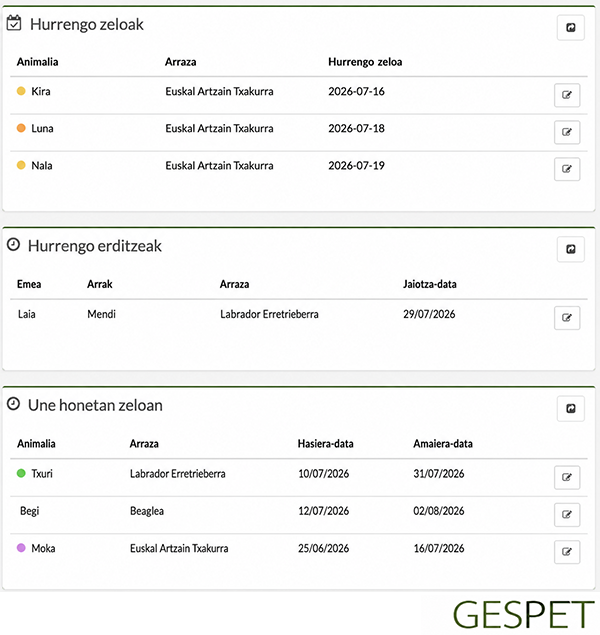Click the clock icon beside Une honetan zeloan
The image size is (600, 635).
click(13, 404)
